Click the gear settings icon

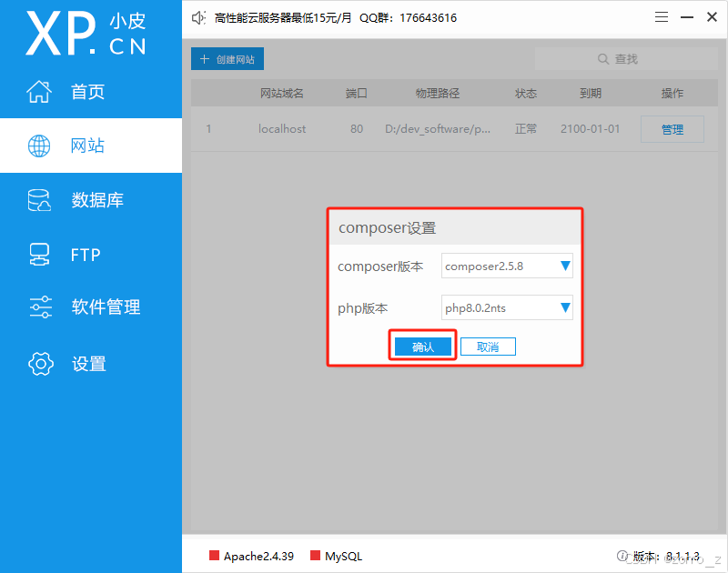(41, 364)
